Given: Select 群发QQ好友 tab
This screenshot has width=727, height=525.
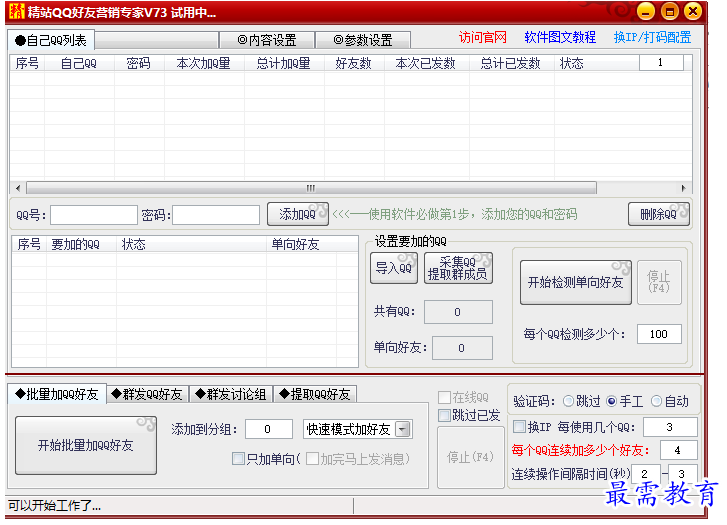Looking at the screenshot, I should [148, 395].
